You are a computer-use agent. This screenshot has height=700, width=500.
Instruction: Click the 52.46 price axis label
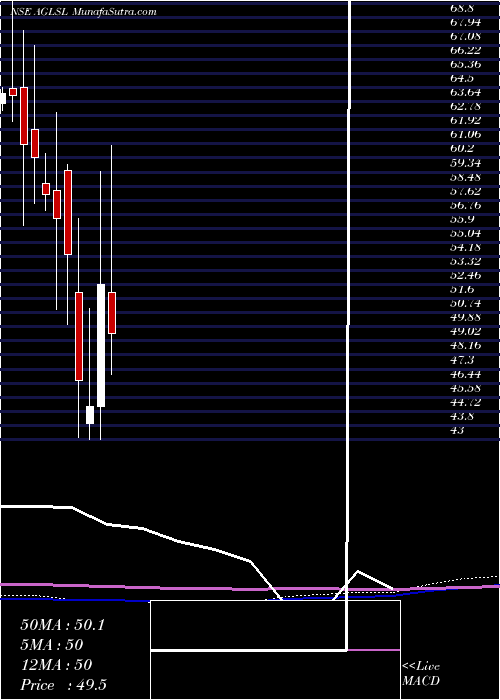click(466, 275)
